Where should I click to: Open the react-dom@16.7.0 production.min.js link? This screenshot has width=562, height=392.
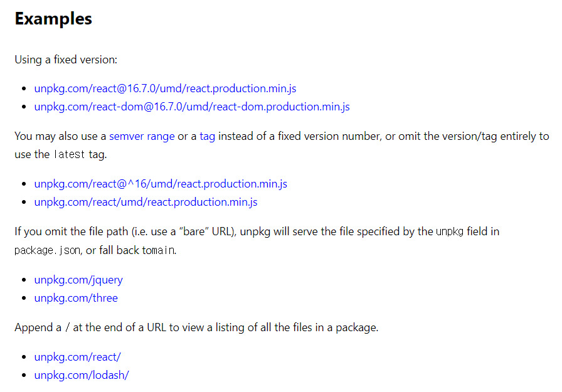[x=192, y=107]
